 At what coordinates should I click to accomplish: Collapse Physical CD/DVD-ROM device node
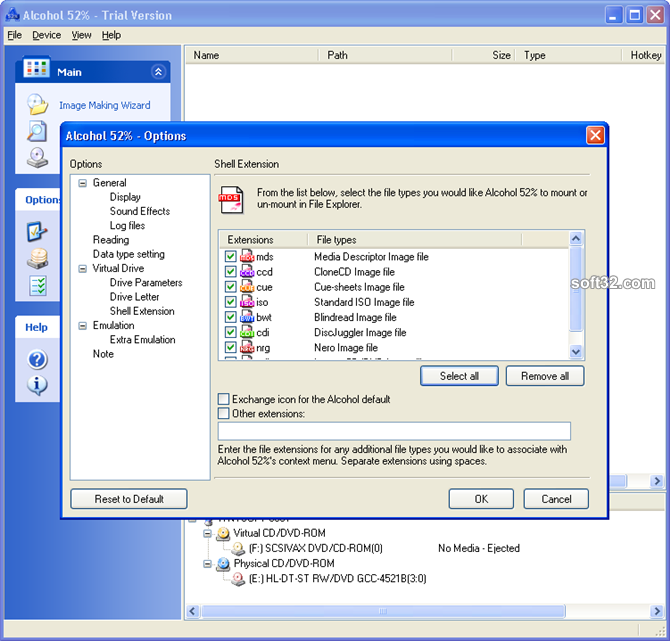pyautogui.click(x=207, y=564)
